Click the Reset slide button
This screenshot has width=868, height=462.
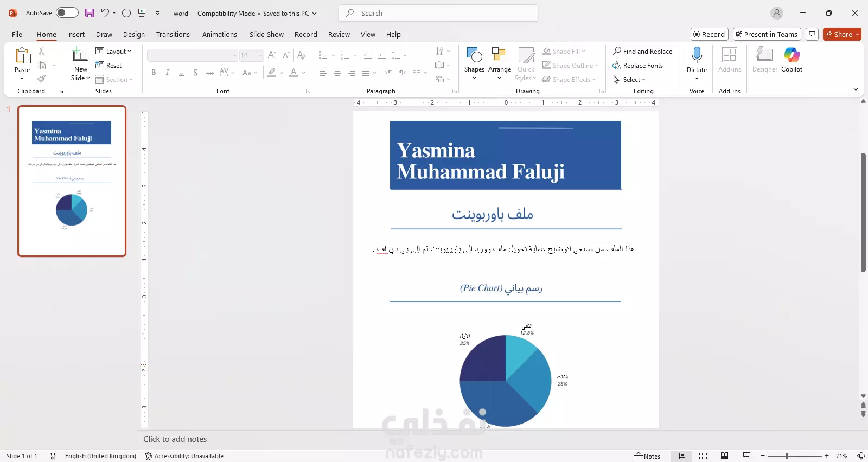(108, 65)
